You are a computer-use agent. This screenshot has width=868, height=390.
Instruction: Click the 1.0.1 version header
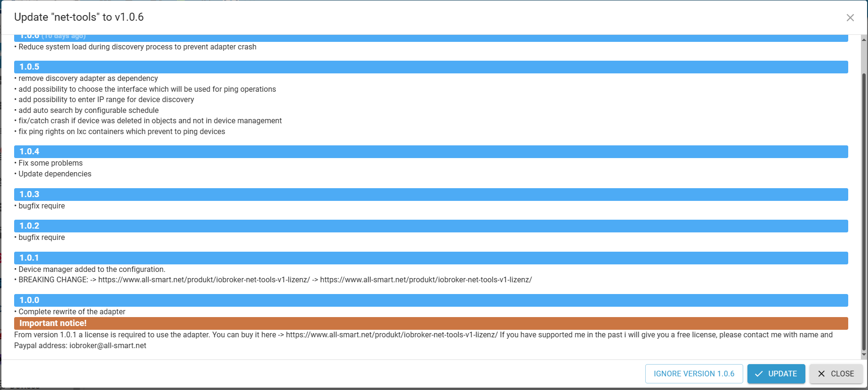tap(431, 258)
